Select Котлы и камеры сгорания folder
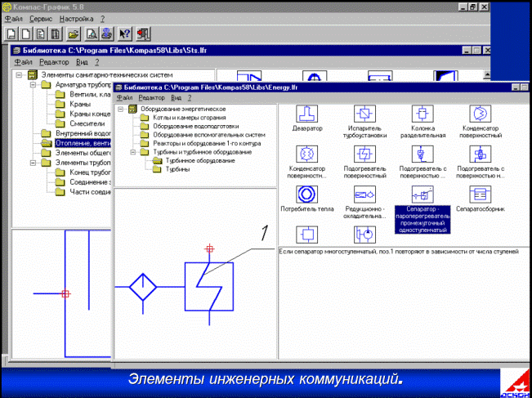The image size is (532, 398). pyautogui.click(x=190, y=118)
